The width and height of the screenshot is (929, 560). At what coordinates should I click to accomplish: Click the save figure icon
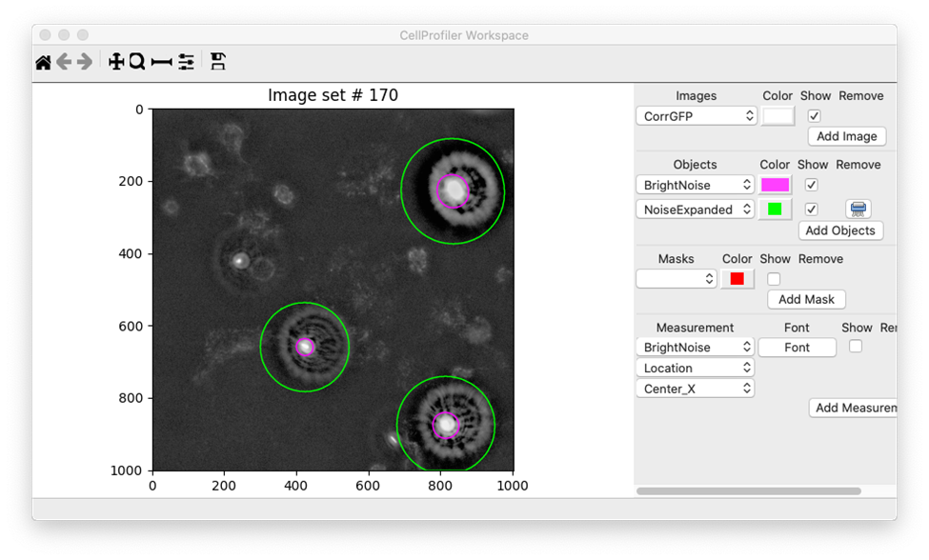[218, 62]
